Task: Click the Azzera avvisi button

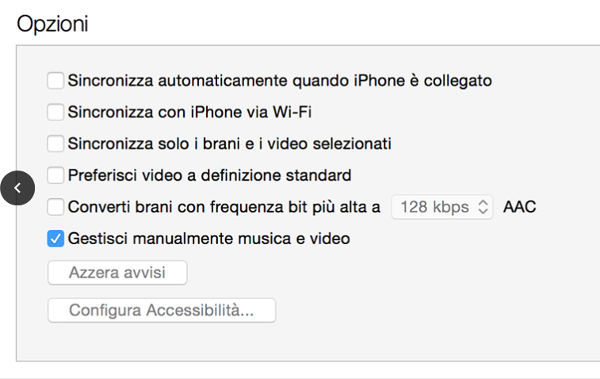Action: pos(117,273)
